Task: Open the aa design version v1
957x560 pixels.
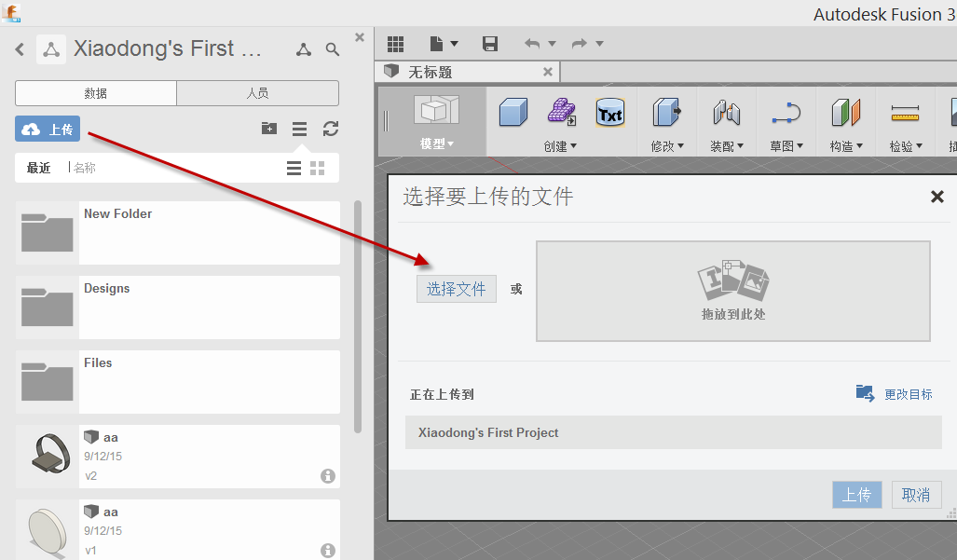Action: click(178, 529)
